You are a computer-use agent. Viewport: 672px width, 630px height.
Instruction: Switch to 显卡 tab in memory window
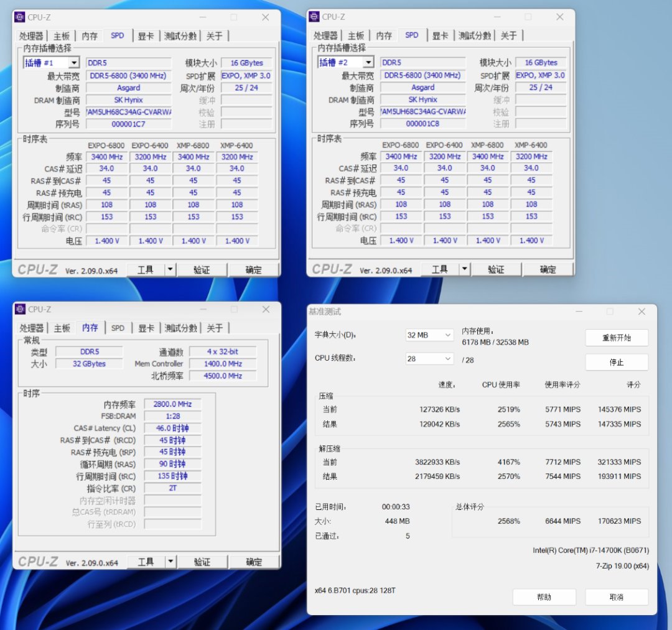point(147,328)
